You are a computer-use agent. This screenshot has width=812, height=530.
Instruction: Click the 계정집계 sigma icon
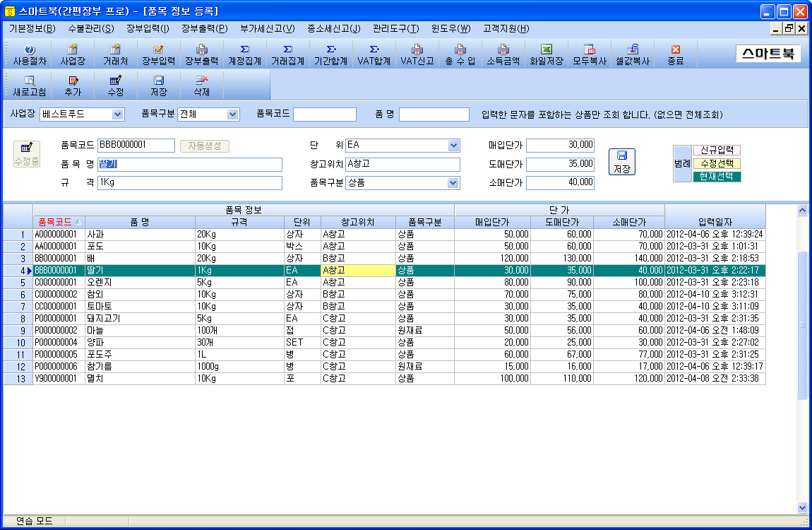(244, 54)
